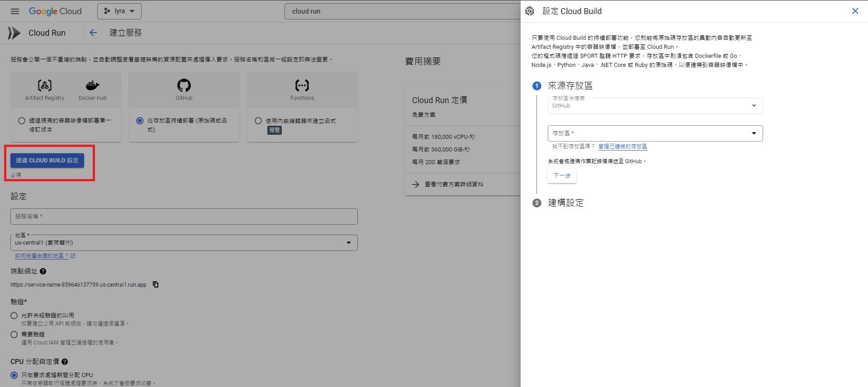Select 允許未經驗證的叫用 radio option

14,316
